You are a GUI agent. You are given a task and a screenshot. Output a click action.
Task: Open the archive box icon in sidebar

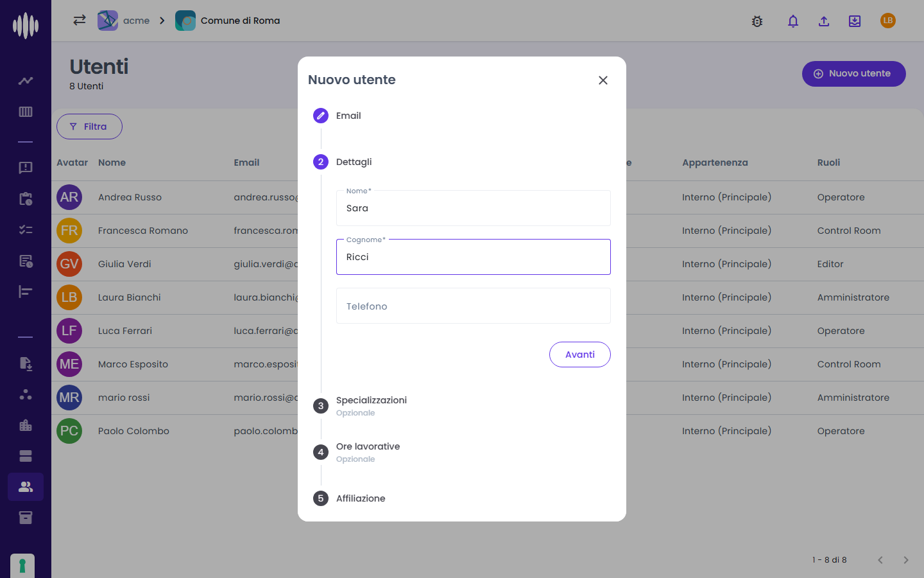click(26, 518)
